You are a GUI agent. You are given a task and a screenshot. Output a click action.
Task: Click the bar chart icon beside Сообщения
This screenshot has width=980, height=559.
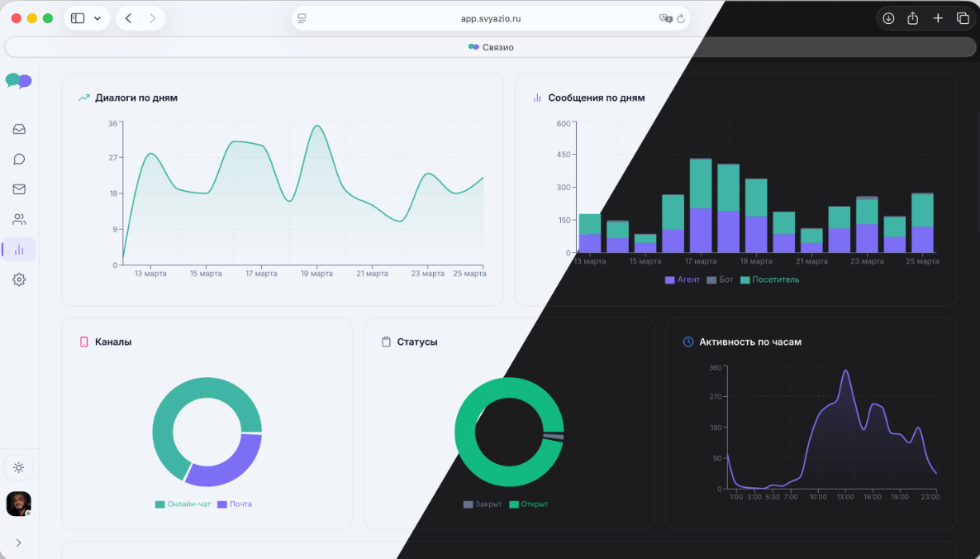(x=537, y=98)
